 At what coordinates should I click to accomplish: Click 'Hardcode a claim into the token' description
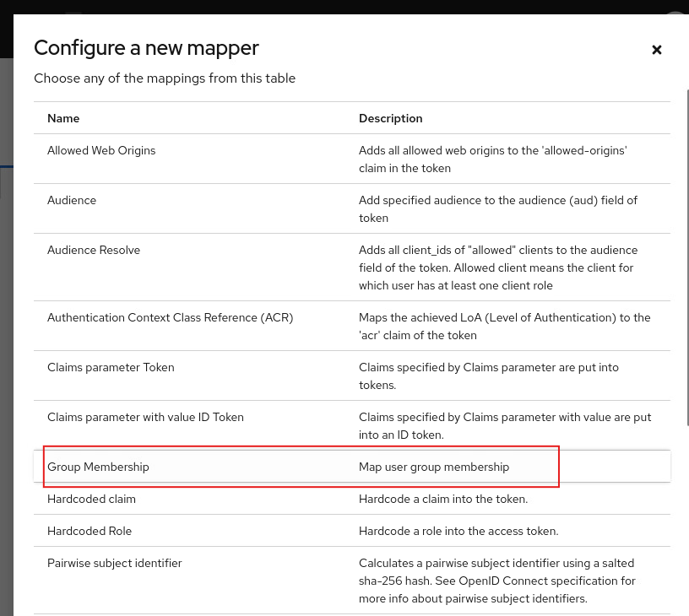pos(443,499)
